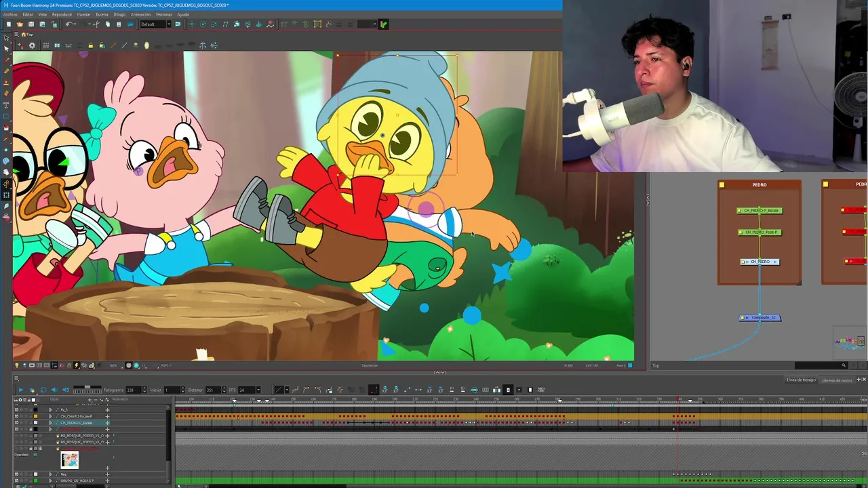Viewport: 868px width, 488px height.
Task: Toggle visibility of GRUPO_DE_HOJAS-P layer
Action: coord(16,481)
